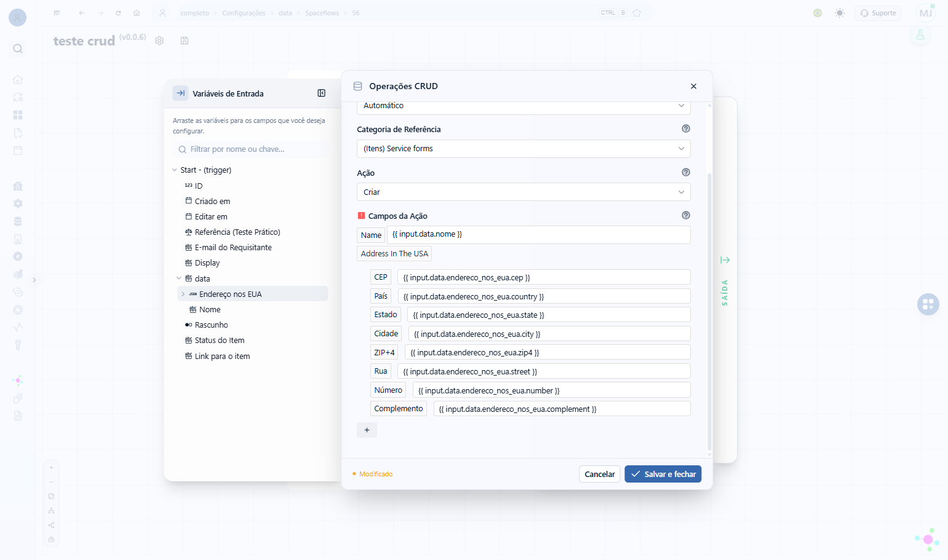Viewport: 948px width, 560px height.
Task: Open the calendar icon in left sidebar
Action: [18, 151]
